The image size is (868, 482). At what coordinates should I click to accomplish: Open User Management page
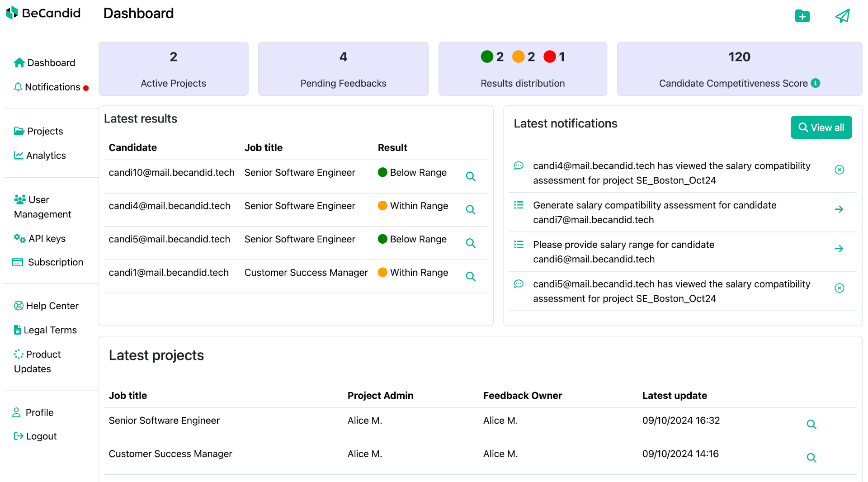42,207
